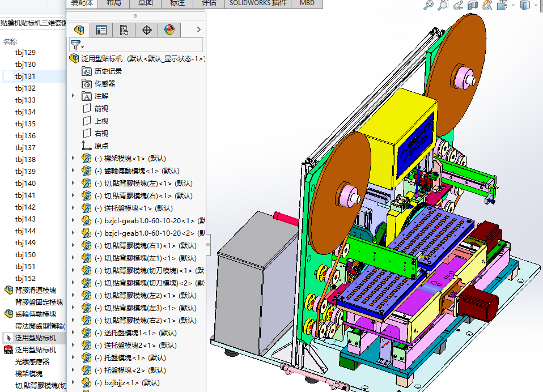Expand the 托盤模塊<2> tree node
This screenshot has height=392, width=543.
click(73, 369)
